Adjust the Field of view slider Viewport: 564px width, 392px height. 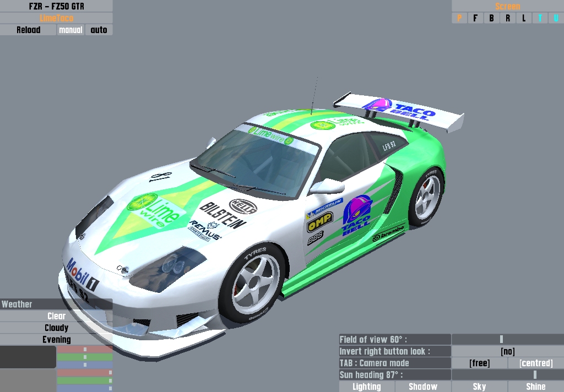[x=507, y=339]
